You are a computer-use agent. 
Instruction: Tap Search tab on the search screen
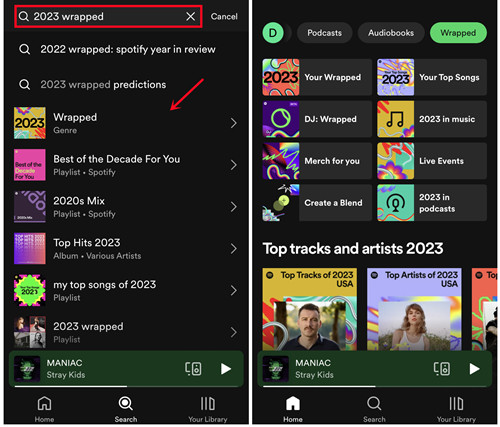click(x=126, y=409)
